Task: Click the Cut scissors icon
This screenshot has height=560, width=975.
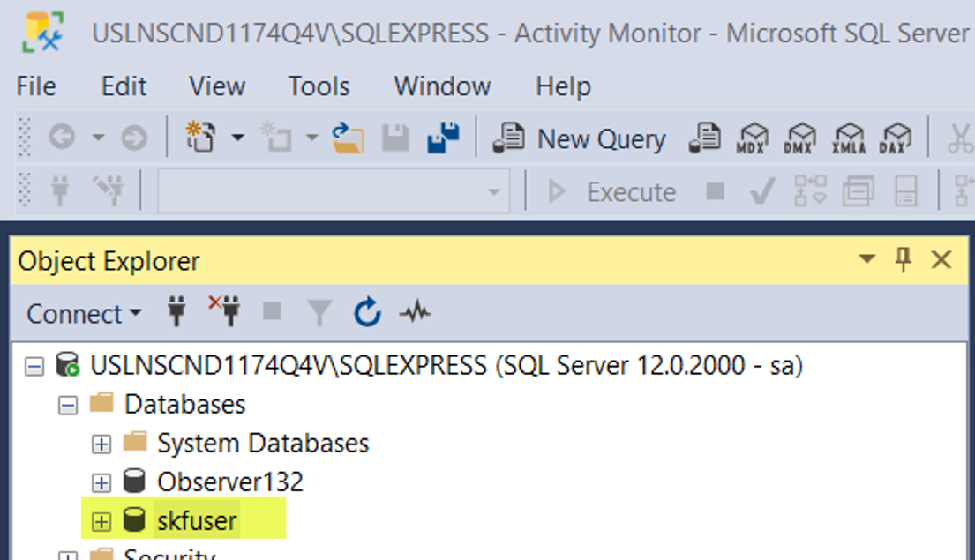Action: 961,138
